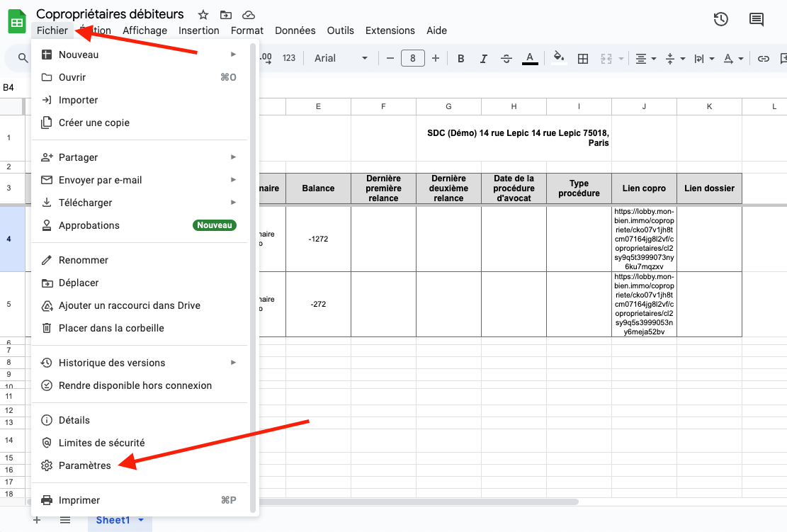Select Ajouter un raccourci dans Drive
This screenshot has width=787, height=532.
click(x=140, y=305)
